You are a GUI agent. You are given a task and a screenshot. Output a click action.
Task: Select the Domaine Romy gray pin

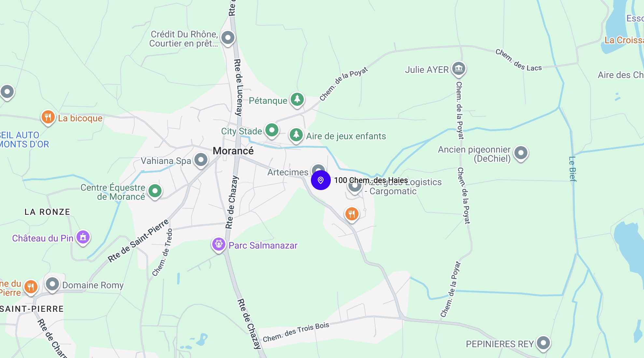(x=52, y=284)
